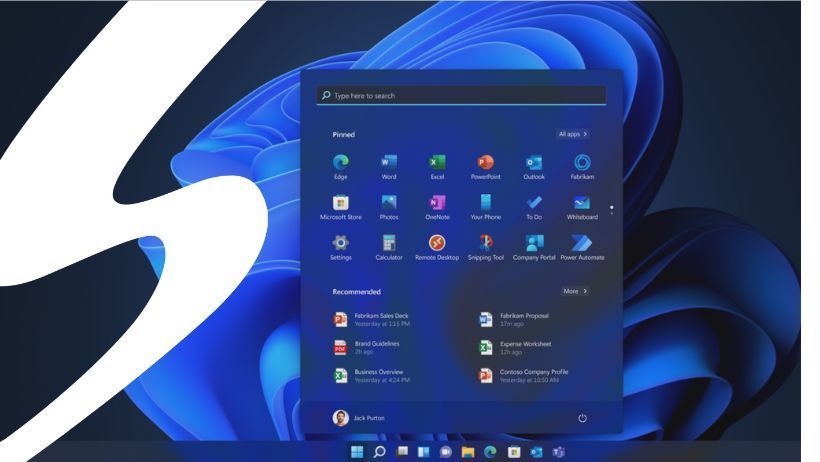The height and width of the screenshot is (462, 820).
Task: Launch Power Automate
Action: [582, 247]
